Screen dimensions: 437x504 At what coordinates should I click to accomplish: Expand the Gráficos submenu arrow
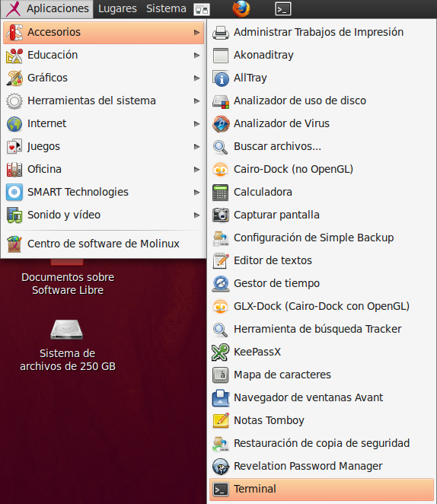[196, 78]
